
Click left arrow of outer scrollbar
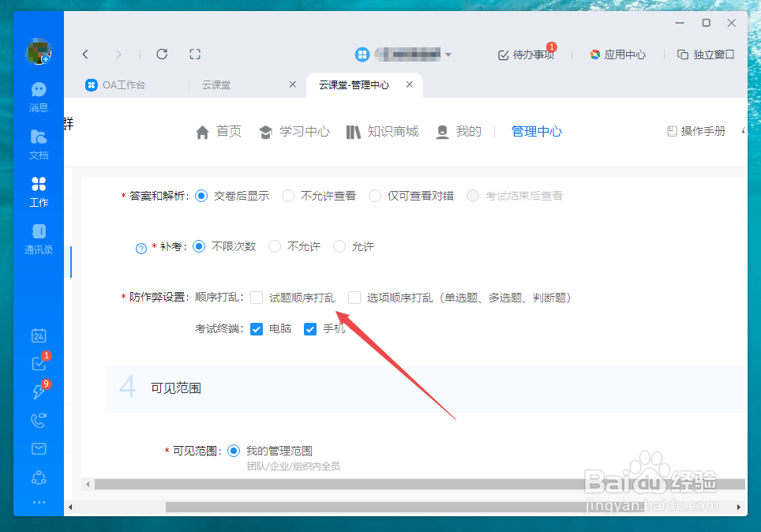tap(70, 507)
